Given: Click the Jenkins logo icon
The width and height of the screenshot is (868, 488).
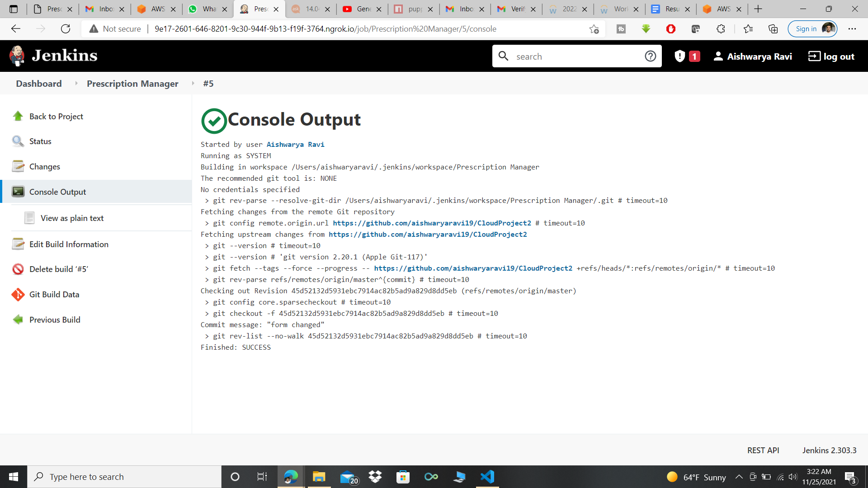Looking at the screenshot, I should tap(17, 56).
